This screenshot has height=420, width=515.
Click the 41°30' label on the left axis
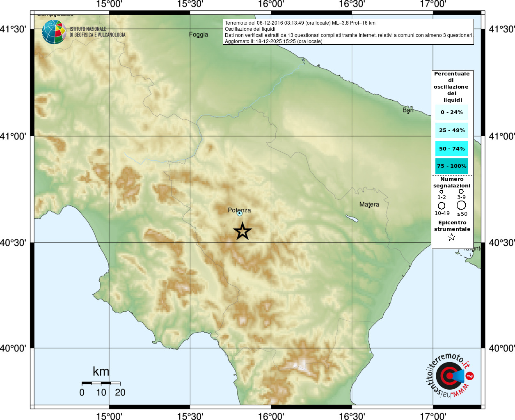tap(13, 29)
